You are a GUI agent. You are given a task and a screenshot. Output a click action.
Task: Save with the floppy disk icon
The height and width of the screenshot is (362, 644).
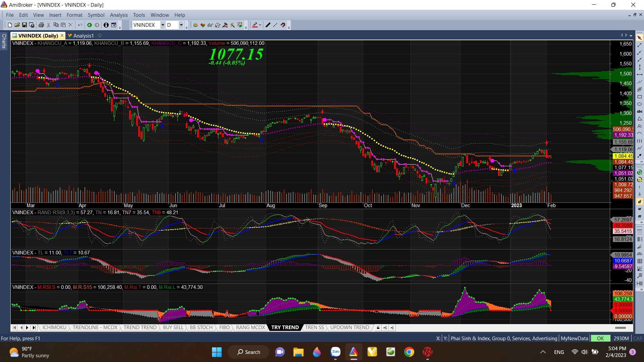click(x=24, y=25)
